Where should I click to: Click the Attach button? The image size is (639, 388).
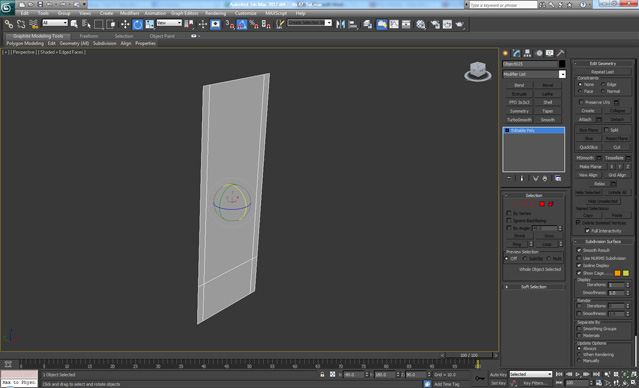pyautogui.click(x=585, y=119)
